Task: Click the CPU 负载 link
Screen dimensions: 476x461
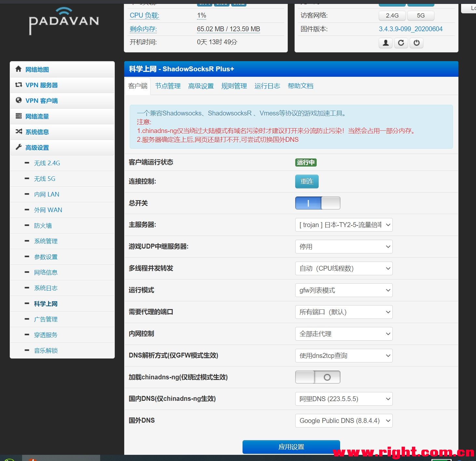Action: (144, 15)
